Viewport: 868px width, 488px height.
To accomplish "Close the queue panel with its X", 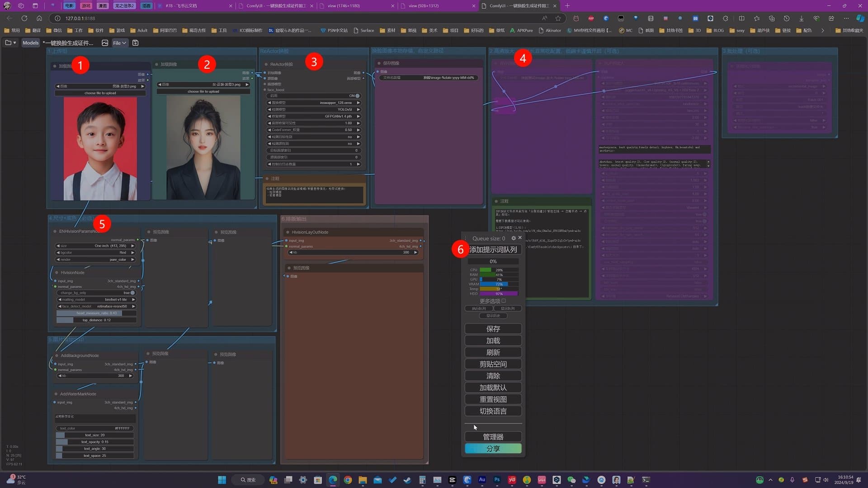I will pos(520,238).
